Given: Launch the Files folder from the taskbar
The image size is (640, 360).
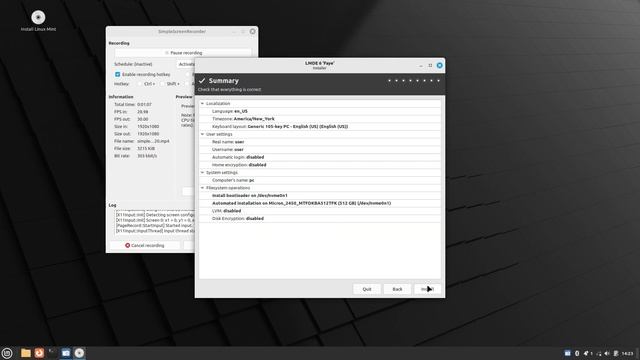Looking at the screenshot, I should [26, 353].
